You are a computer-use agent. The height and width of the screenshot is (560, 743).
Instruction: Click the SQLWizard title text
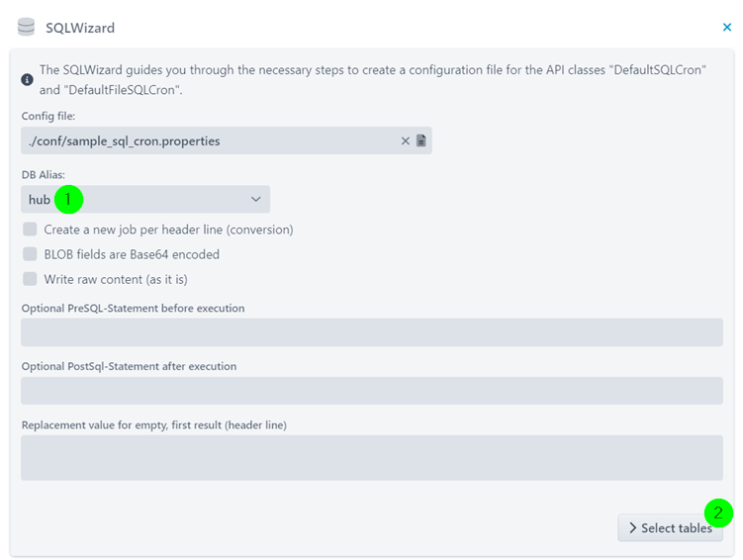click(x=80, y=28)
